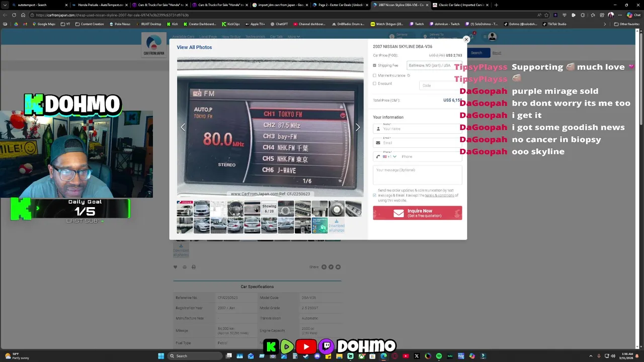Image resolution: width=644 pixels, height=362 pixels.
Task: Click the browser reload button
Action: pyautogui.click(x=14, y=15)
